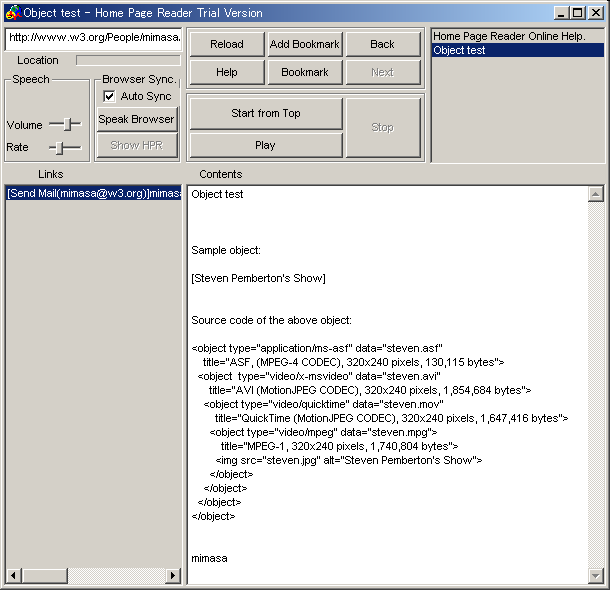Adjust the Volume slider

coord(67,125)
